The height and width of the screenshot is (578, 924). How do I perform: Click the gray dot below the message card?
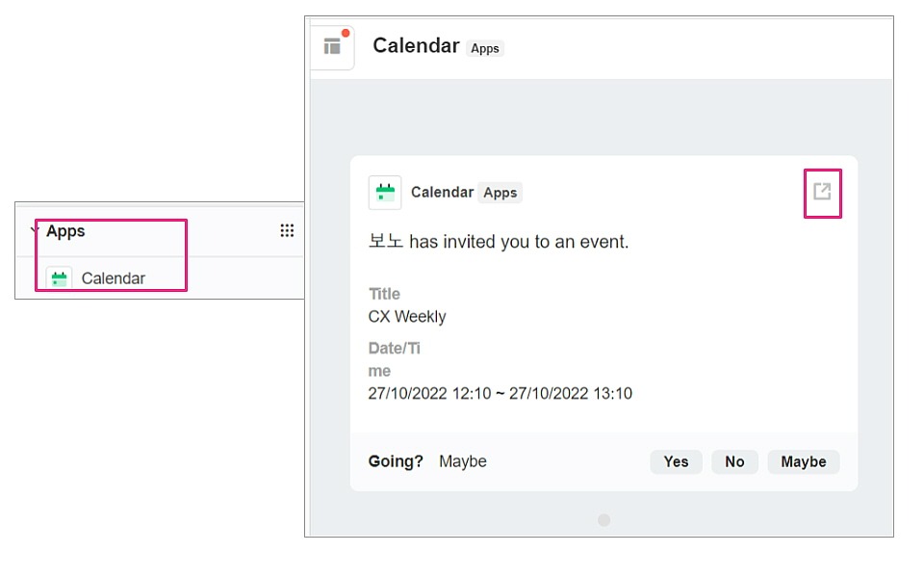pos(603,520)
